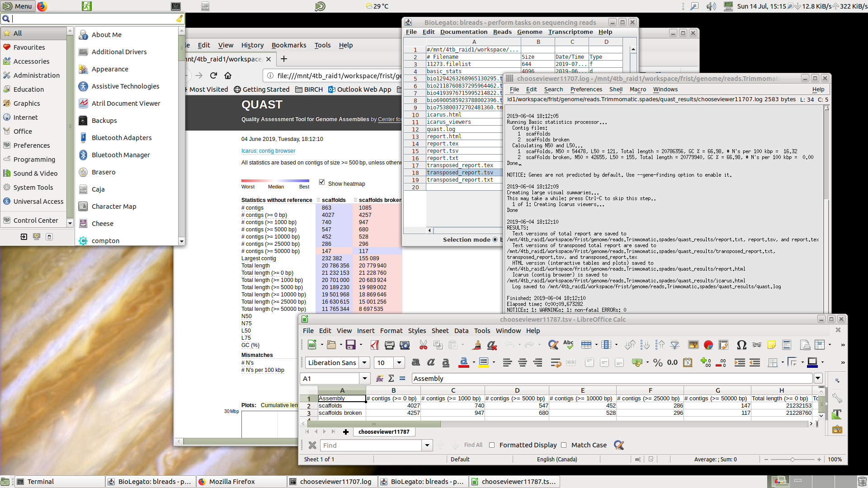This screenshot has width=868, height=488.
Task: Open the Icarus contig browser link
Action: (x=268, y=151)
